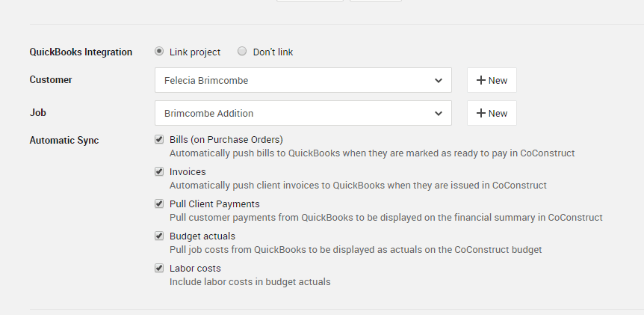This screenshot has height=315, width=644.
Task: Select the Link project radio button
Action: [159, 52]
